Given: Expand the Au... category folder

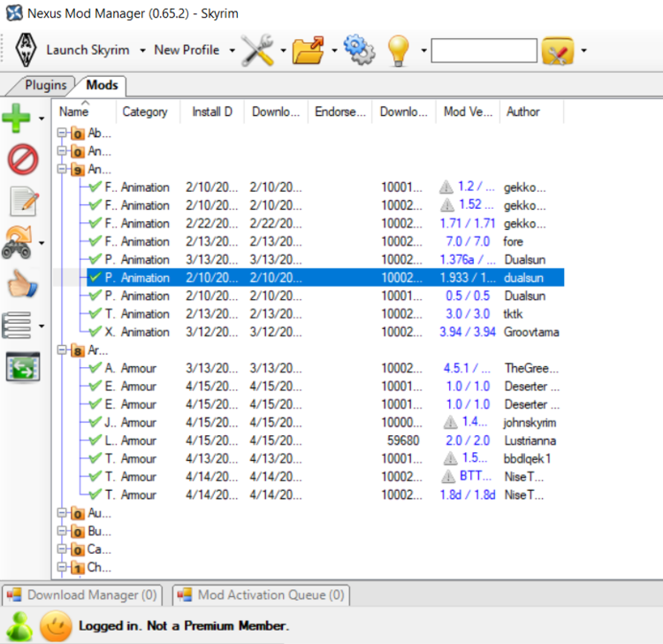Looking at the screenshot, I should (62, 513).
